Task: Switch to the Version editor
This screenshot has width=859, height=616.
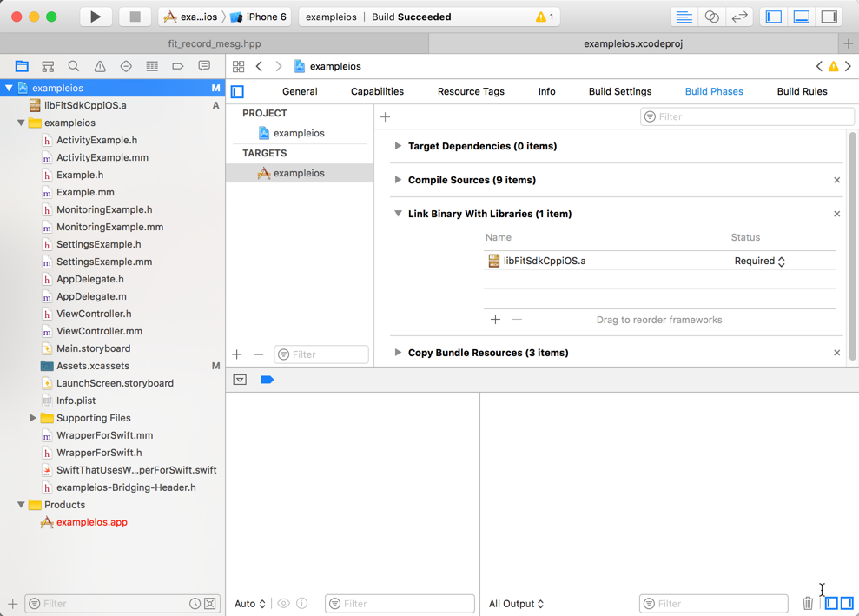Action: click(739, 17)
